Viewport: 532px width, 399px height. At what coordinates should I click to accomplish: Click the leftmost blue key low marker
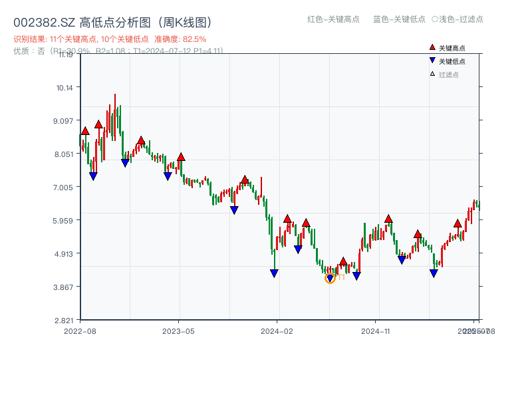93,176
